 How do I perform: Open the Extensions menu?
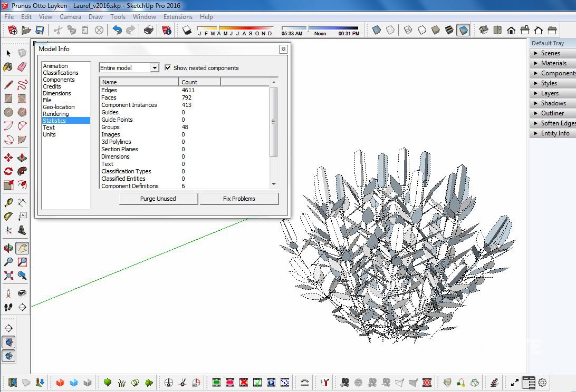[x=178, y=17]
